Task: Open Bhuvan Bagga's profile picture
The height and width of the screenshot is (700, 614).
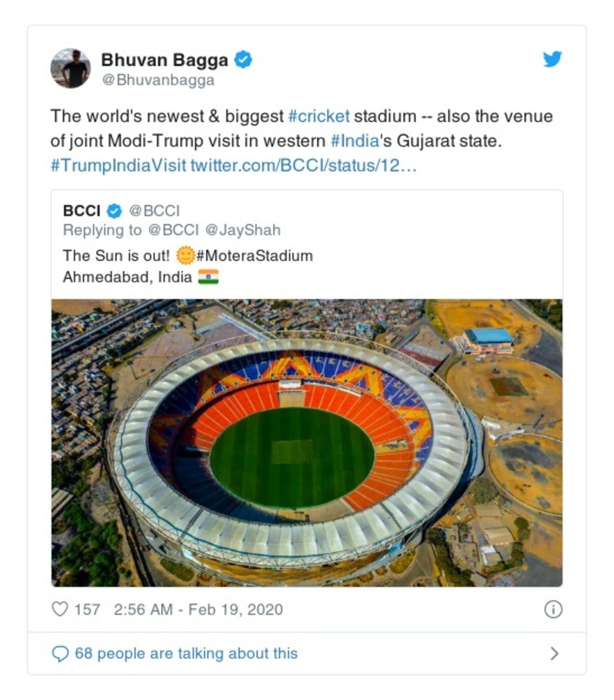Action: point(71,68)
